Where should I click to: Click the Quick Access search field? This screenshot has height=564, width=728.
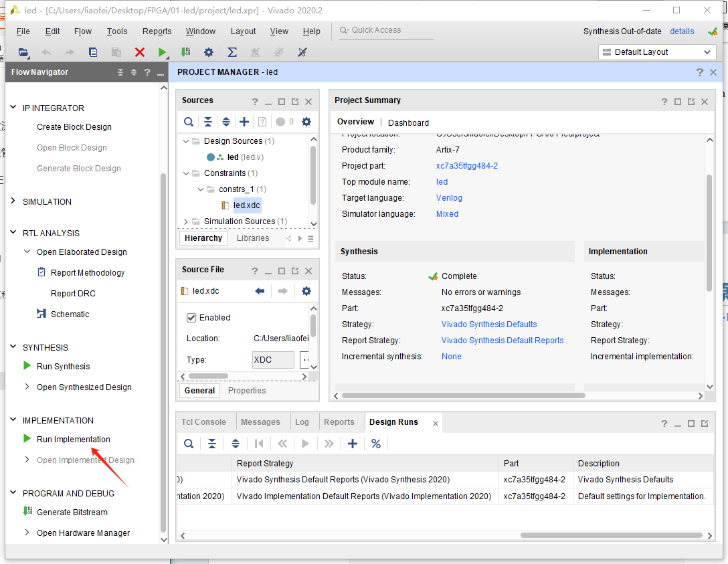pyautogui.click(x=386, y=30)
